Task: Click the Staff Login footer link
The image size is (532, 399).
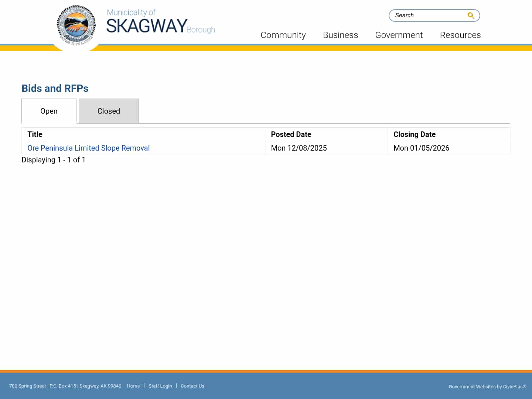Action: pos(160,386)
